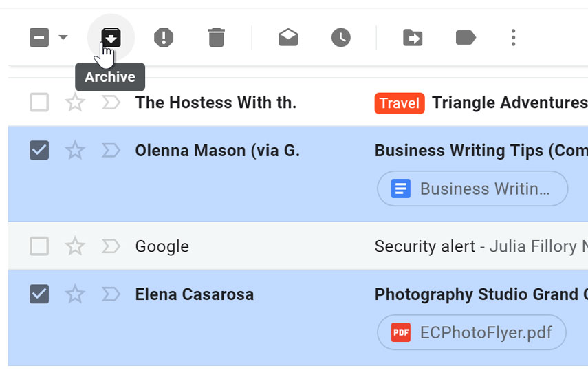Star The Hostess With th. email
588x377 pixels.
[x=75, y=103]
